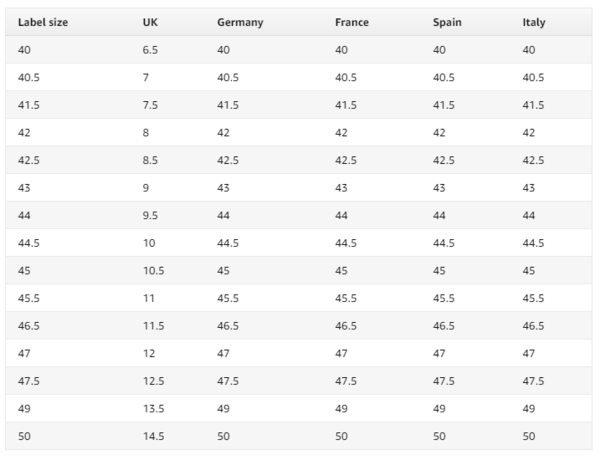
Task: Select UK size 9 cell
Action: 146,188
